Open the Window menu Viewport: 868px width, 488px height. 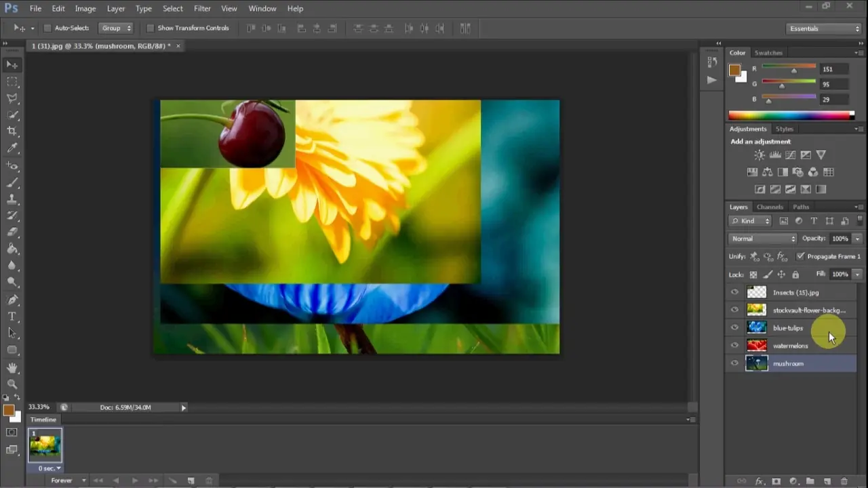tap(262, 9)
